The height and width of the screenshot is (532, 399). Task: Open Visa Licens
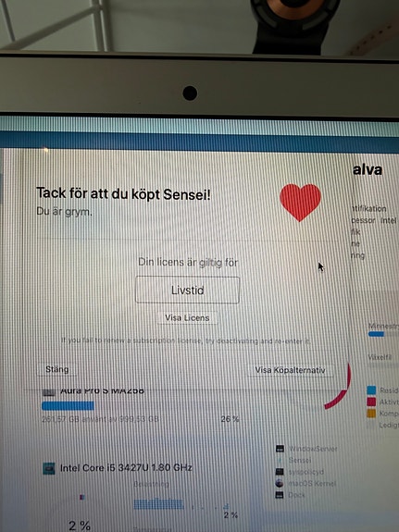click(187, 318)
